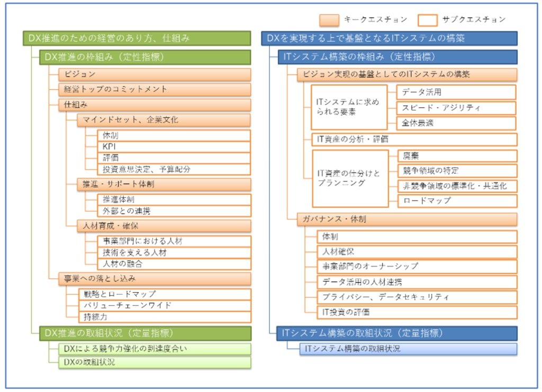Click the IT資産の分析・評価 box

pyautogui.click(x=413, y=140)
